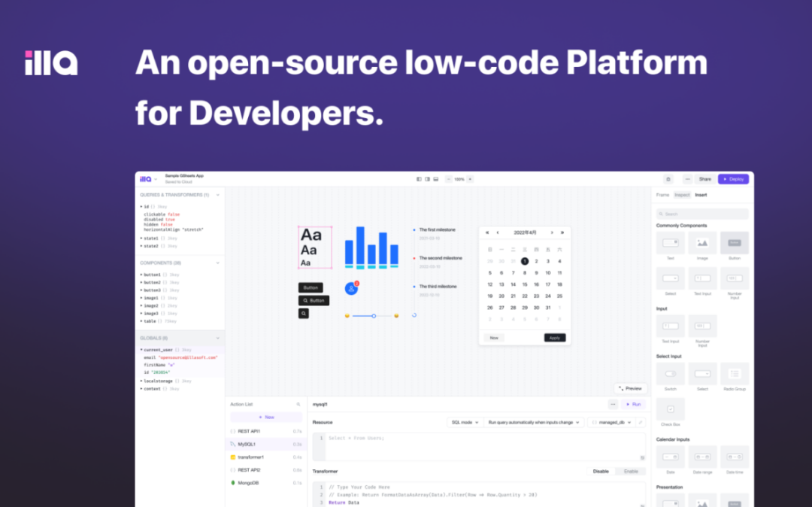Viewport: 812px width, 507px height.
Task: Switch to the Inspect tab
Action: tap(681, 195)
